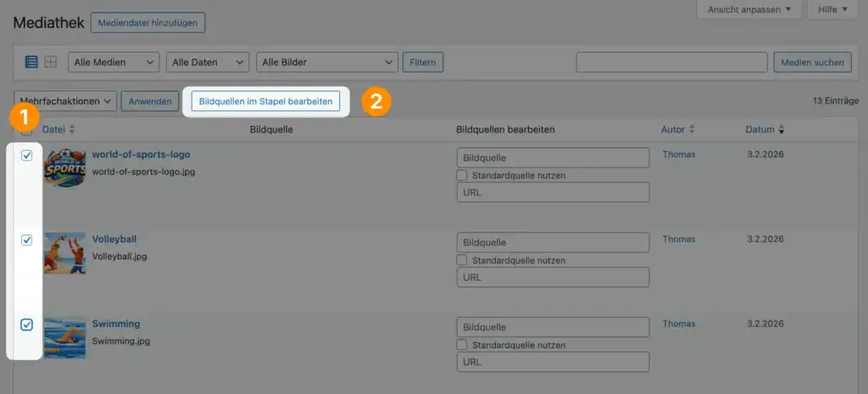
Task: Click the Anwenden button
Action: pyautogui.click(x=150, y=102)
